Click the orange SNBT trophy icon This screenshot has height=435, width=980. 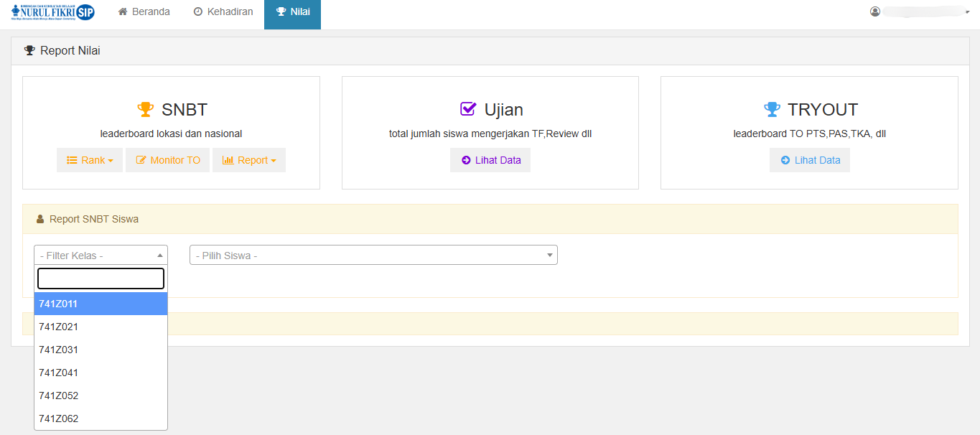[146, 110]
